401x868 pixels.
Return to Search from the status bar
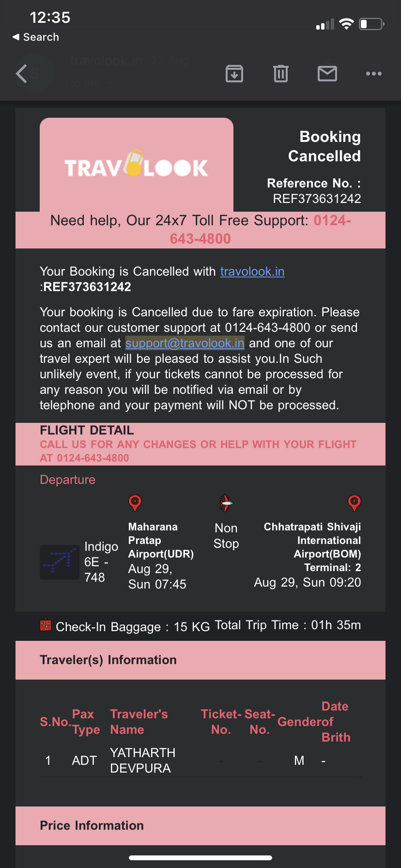(x=36, y=37)
